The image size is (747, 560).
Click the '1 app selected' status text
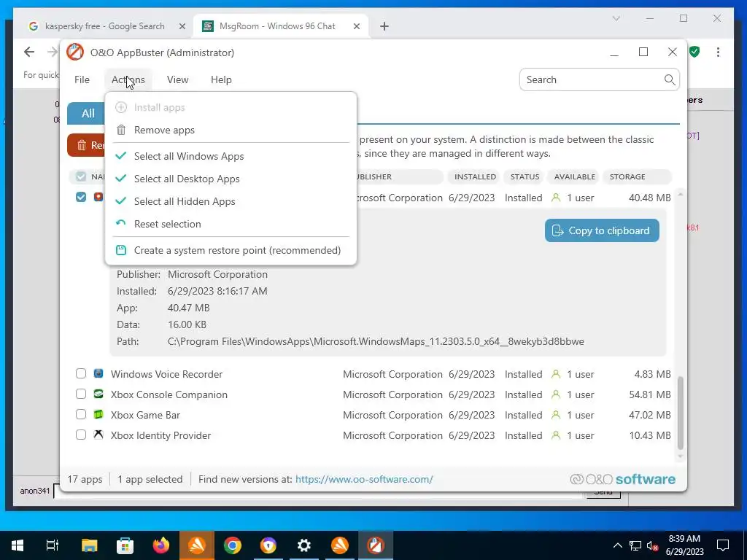pyautogui.click(x=150, y=479)
